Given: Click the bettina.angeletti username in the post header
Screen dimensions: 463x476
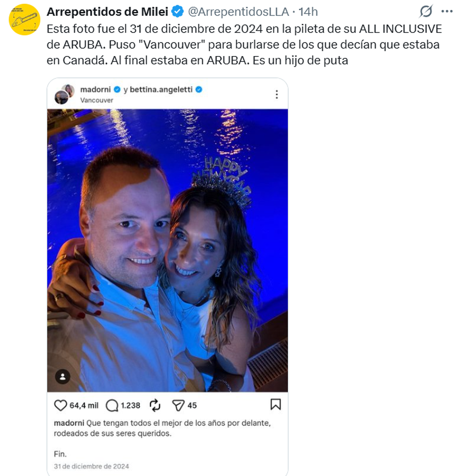Looking at the screenshot, I should [x=161, y=90].
